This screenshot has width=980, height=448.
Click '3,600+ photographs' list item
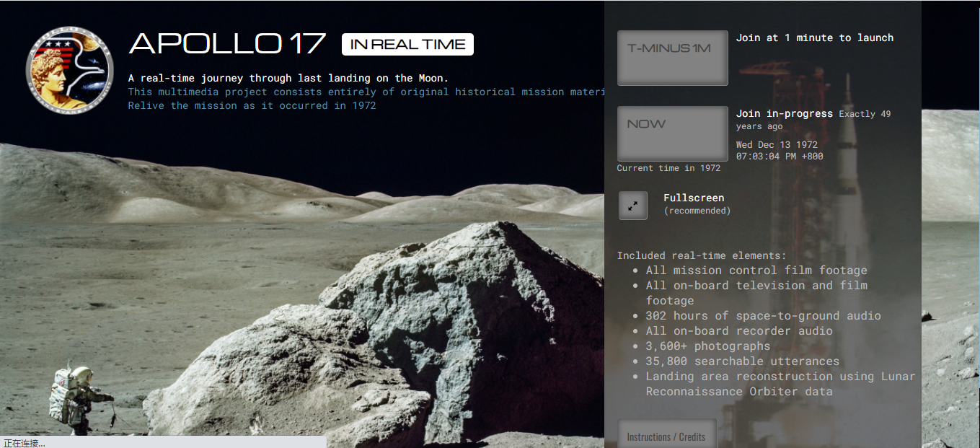click(x=708, y=346)
